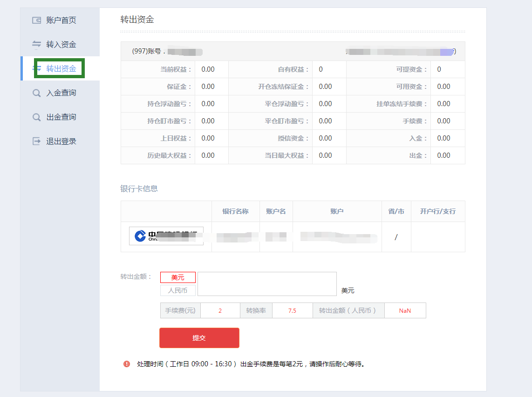The height and width of the screenshot is (397, 532).
Task: Click the 当前权益 label
Action: pos(176,69)
